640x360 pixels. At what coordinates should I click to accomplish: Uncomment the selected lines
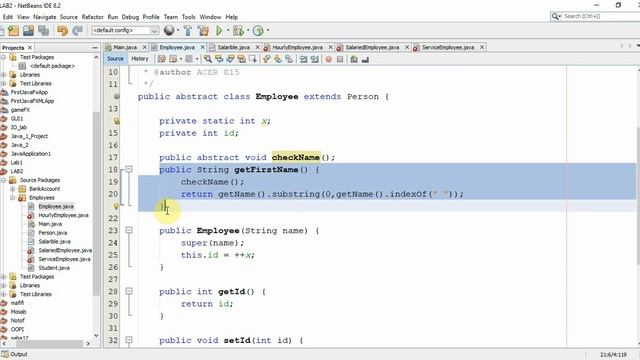(365, 59)
